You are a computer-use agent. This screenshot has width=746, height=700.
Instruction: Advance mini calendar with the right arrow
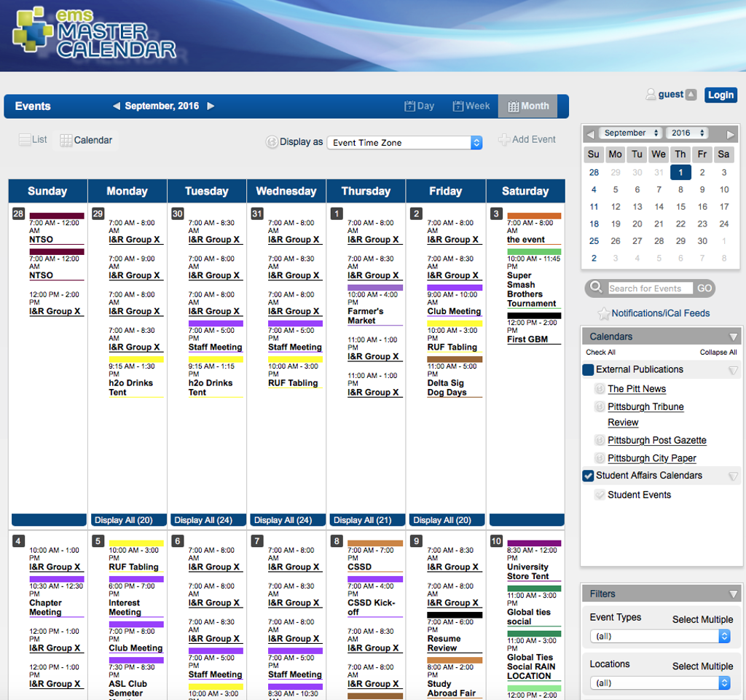coord(731,133)
